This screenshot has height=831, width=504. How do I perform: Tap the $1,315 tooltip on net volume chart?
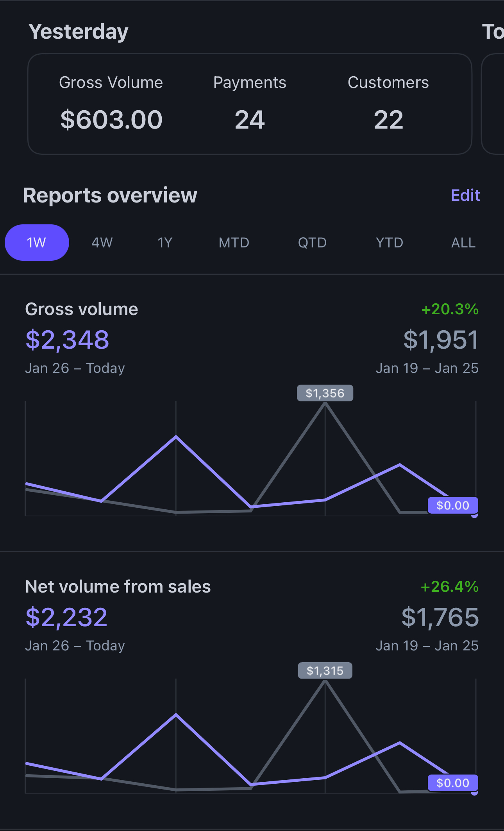coord(325,670)
